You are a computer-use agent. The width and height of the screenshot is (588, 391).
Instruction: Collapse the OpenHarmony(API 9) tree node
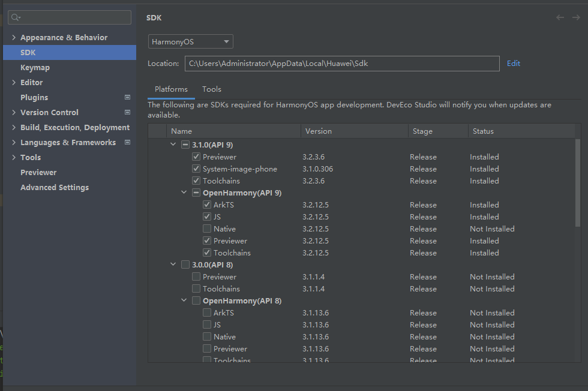[184, 193]
